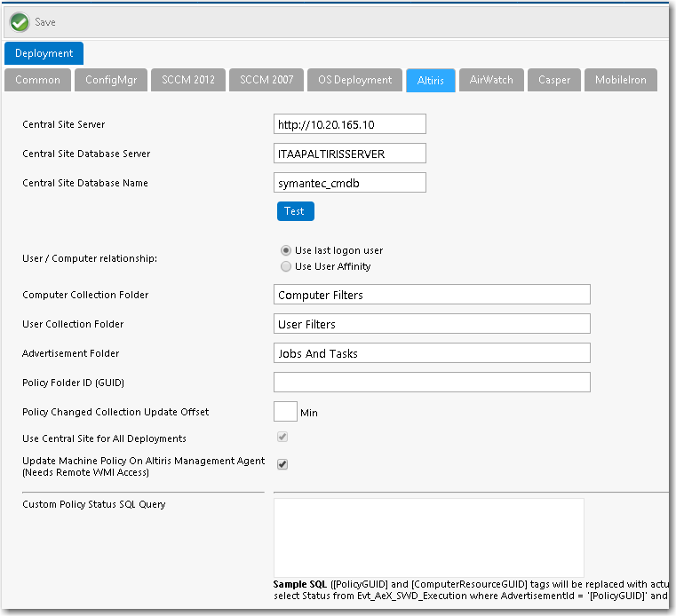Click the Central Site Server field
The height and width of the screenshot is (616, 676).
[350, 124]
